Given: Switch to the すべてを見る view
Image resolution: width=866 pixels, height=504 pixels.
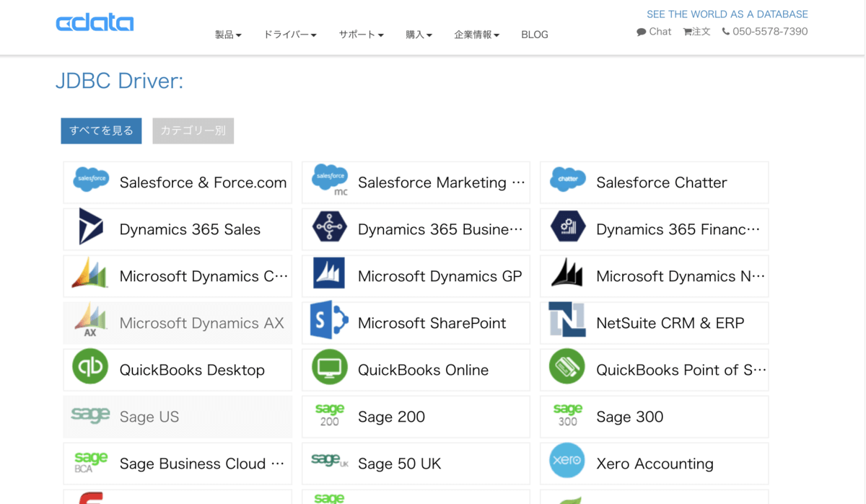Looking at the screenshot, I should click(x=101, y=131).
